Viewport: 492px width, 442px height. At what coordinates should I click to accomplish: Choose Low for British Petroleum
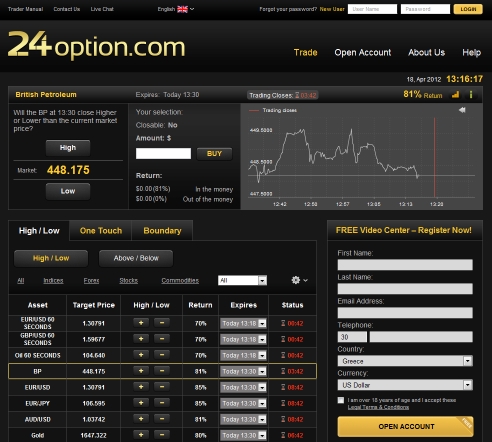click(68, 191)
